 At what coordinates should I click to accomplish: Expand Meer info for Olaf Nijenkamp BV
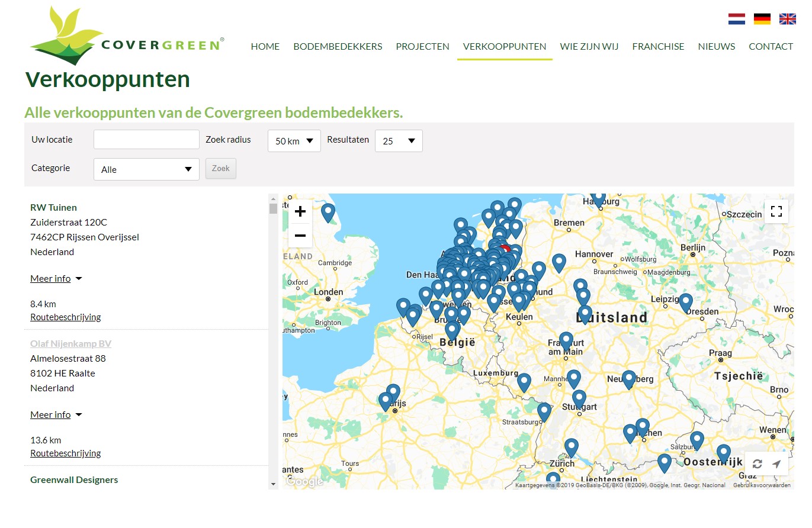click(56, 414)
